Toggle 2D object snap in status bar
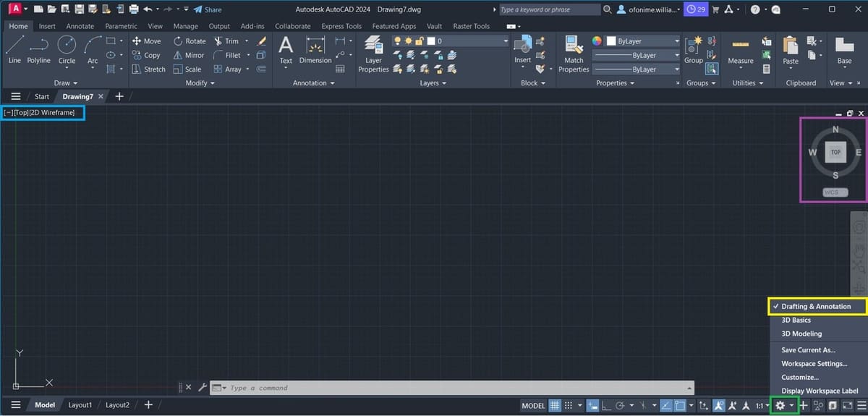The height and width of the screenshot is (416, 868). (680, 405)
